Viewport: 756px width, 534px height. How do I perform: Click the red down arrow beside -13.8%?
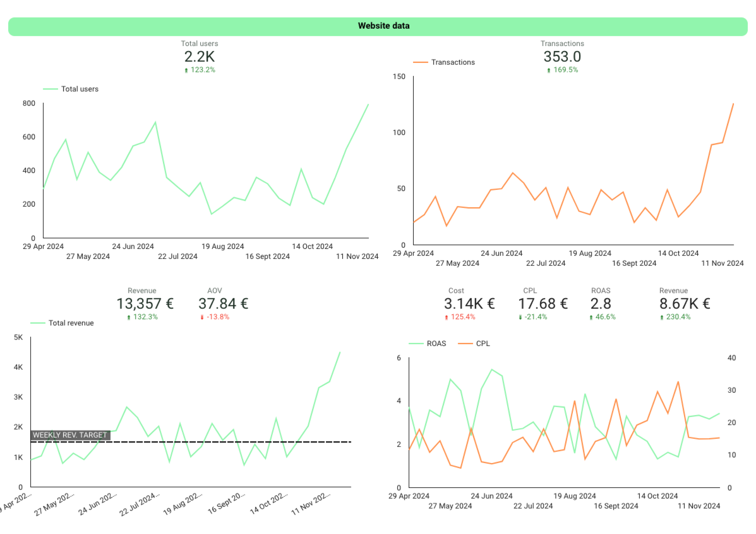[x=202, y=317]
